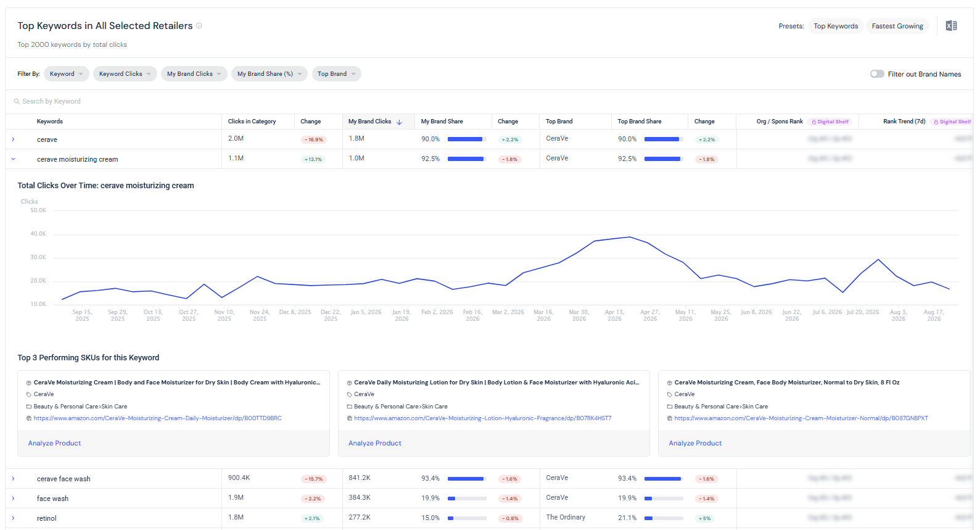Expand the cerave keyword row
Screen dimensions: 980x530
(x=13, y=139)
